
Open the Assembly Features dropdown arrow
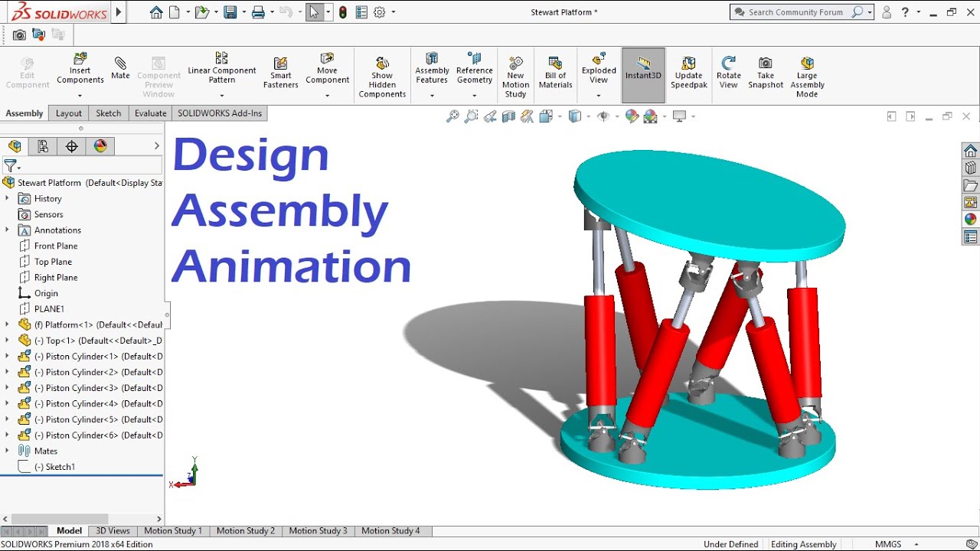point(432,96)
